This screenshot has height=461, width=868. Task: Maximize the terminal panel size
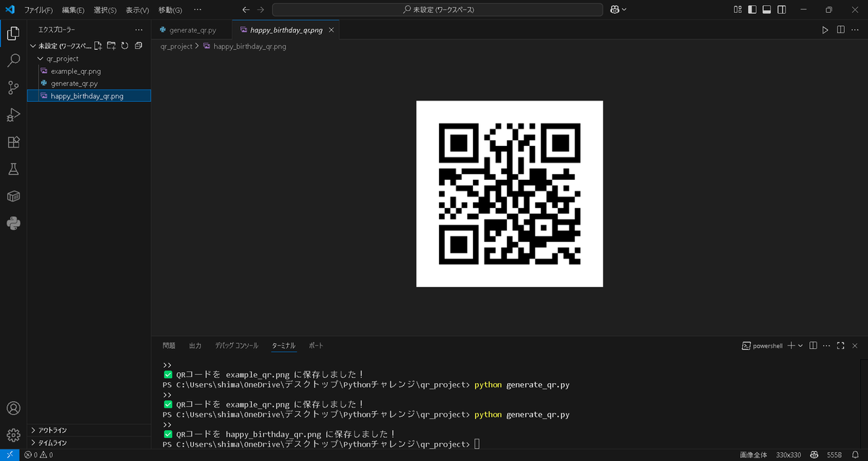(x=841, y=346)
